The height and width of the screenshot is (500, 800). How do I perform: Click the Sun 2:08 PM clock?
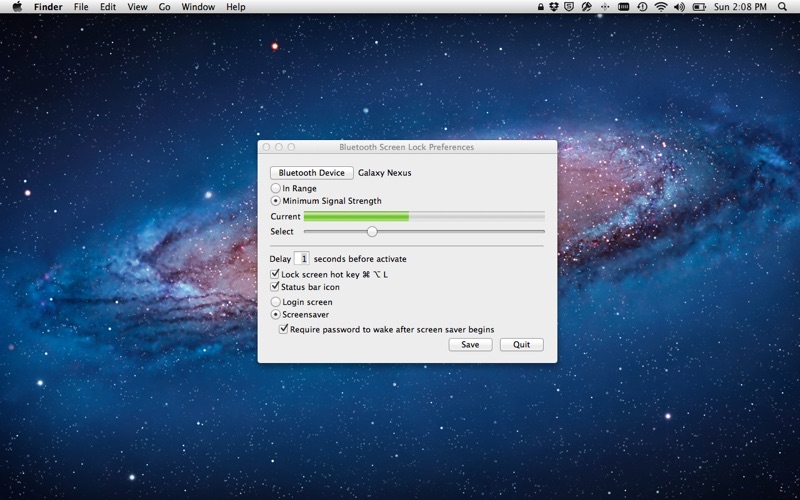(x=740, y=7)
